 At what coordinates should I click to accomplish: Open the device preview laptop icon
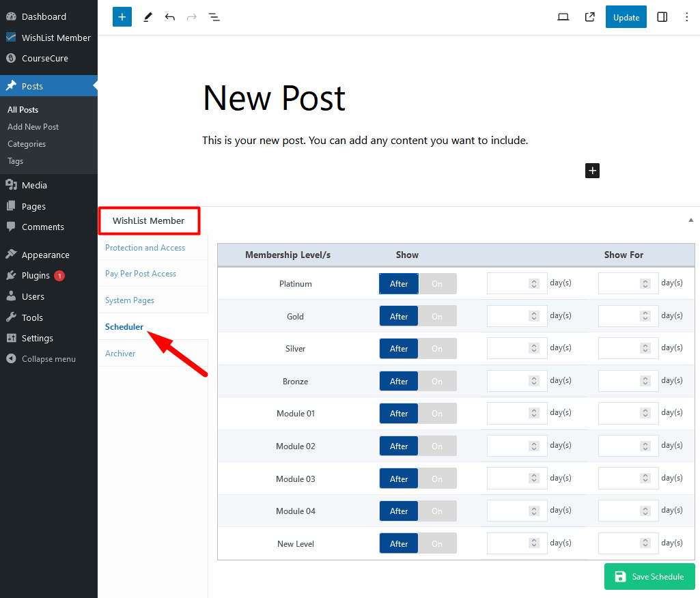click(563, 17)
